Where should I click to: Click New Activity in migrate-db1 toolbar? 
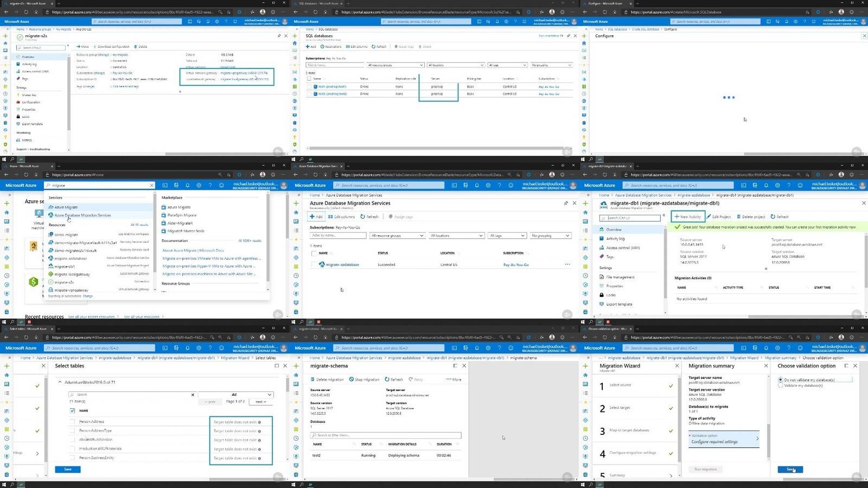click(688, 217)
